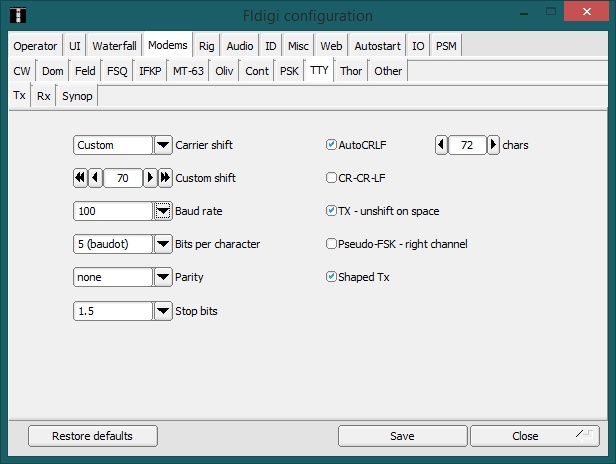Decrease AutoCRLF chars value with left arrow
The image size is (616, 464).
[441, 145]
